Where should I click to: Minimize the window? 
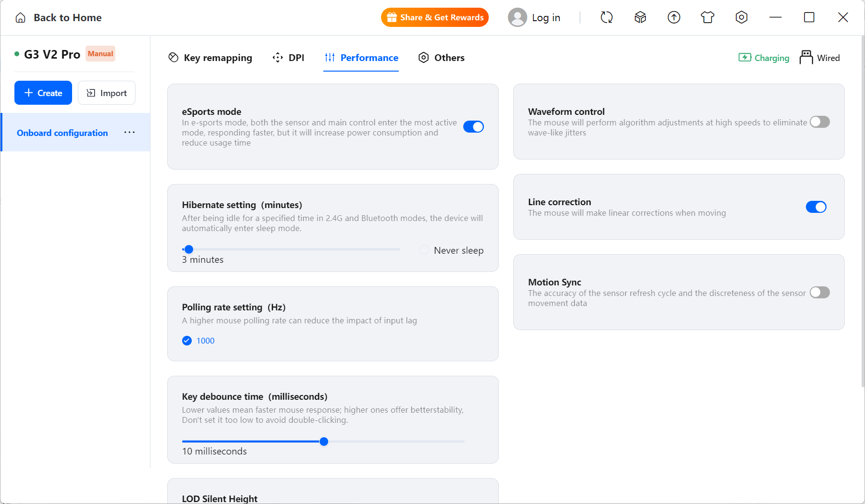tap(776, 18)
